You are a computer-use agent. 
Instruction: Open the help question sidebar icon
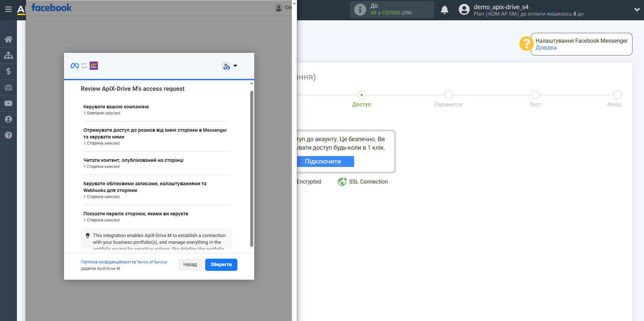click(x=8, y=135)
